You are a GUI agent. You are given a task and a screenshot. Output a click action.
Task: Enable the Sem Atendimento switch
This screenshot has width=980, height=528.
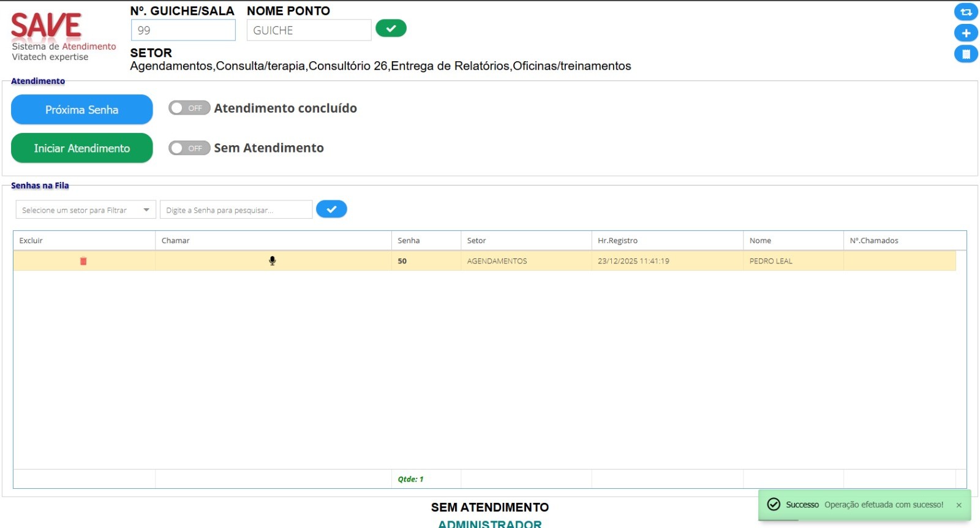coord(189,148)
